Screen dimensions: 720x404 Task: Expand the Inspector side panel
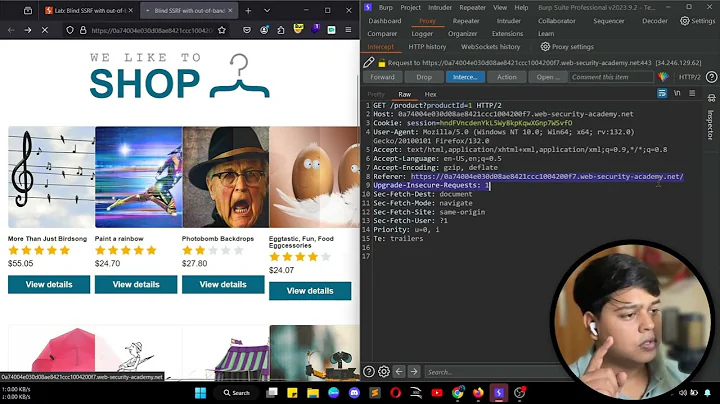click(x=711, y=125)
